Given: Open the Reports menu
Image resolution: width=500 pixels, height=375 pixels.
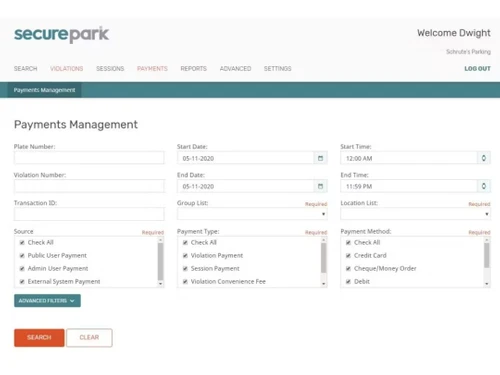Looking at the screenshot, I should (194, 69).
